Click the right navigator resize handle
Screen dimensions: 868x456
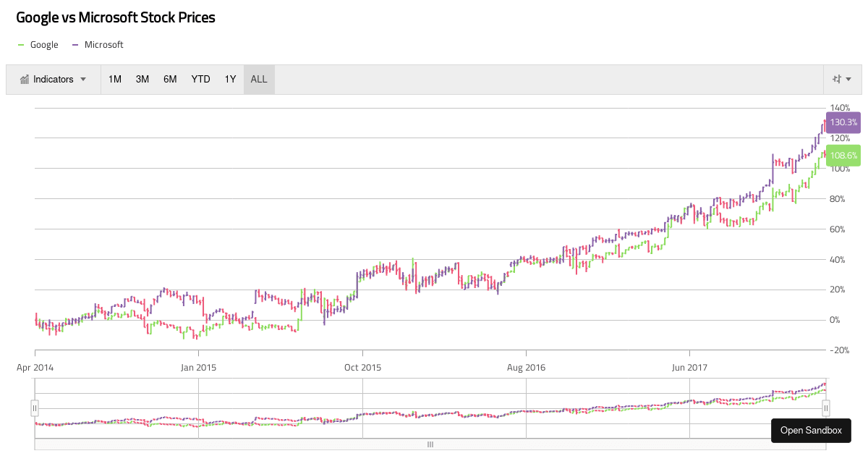[x=825, y=408]
